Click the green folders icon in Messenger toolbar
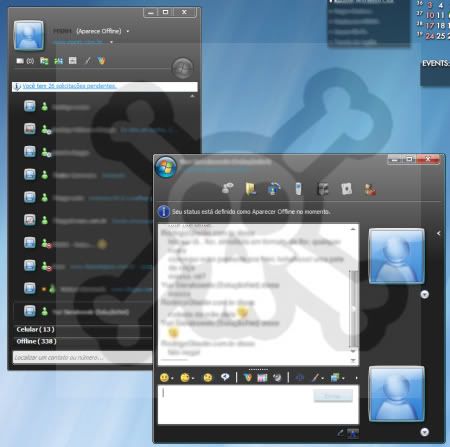 44,61
